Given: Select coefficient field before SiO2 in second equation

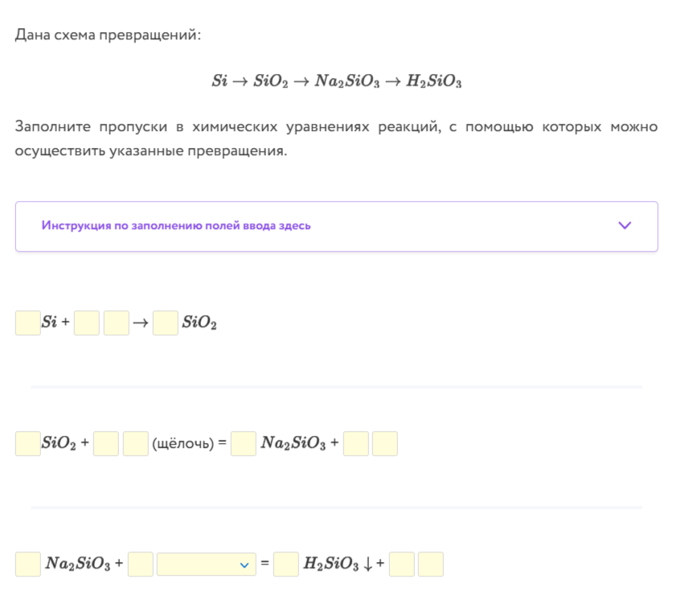Looking at the screenshot, I should (x=28, y=443).
